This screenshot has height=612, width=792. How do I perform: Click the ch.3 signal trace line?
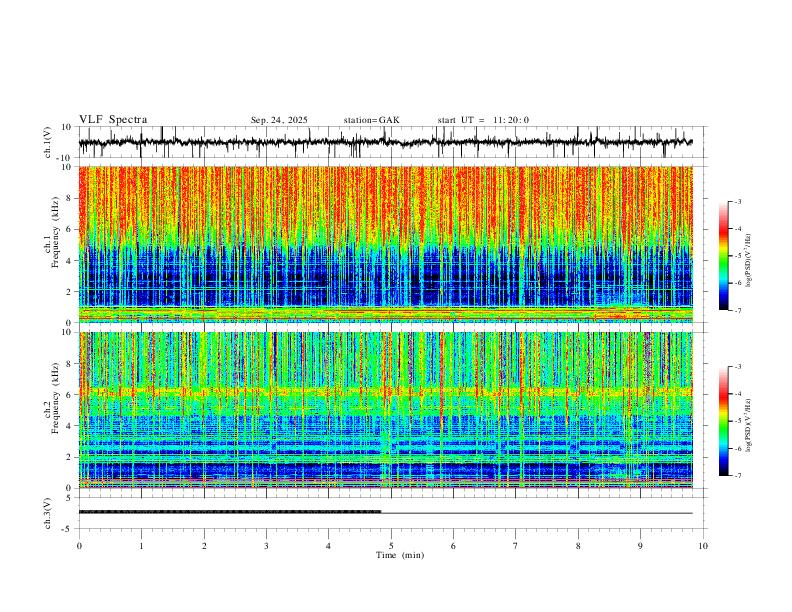386,512
